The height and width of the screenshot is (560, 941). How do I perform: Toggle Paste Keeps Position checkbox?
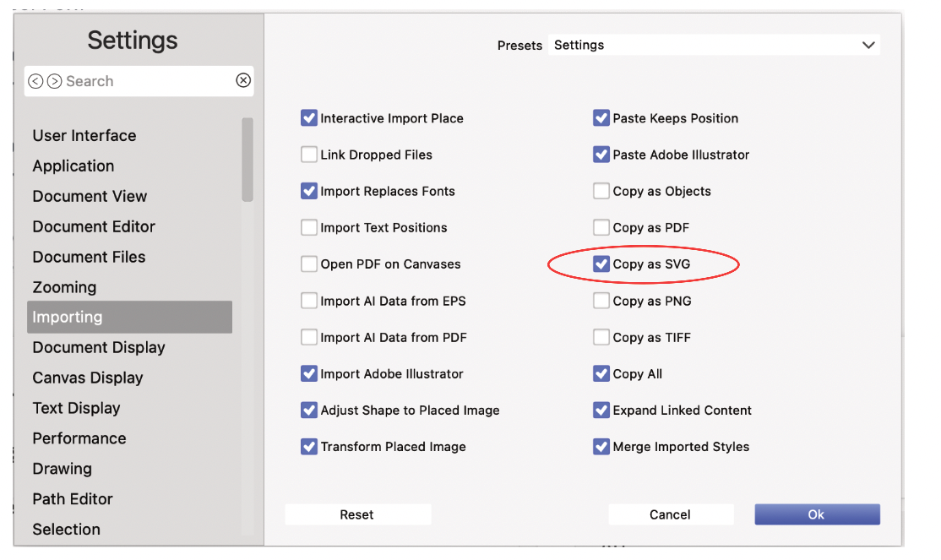click(x=601, y=118)
